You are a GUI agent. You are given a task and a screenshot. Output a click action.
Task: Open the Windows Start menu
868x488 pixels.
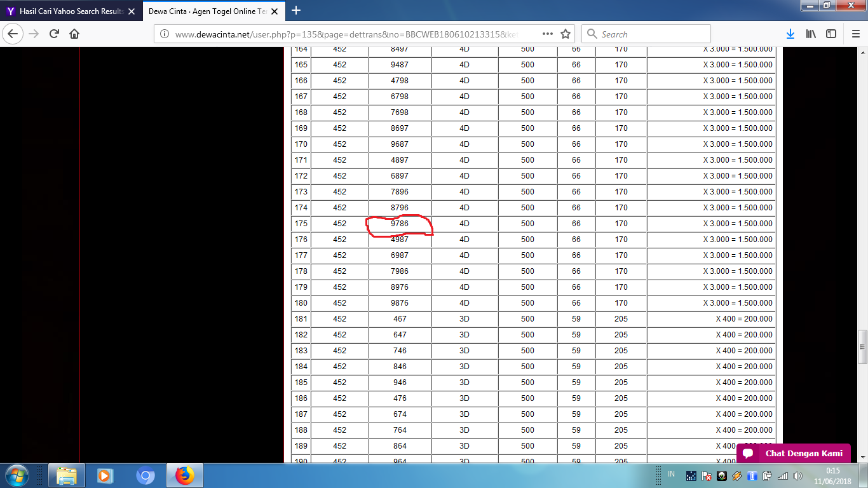pyautogui.click(x=17, y=475)
